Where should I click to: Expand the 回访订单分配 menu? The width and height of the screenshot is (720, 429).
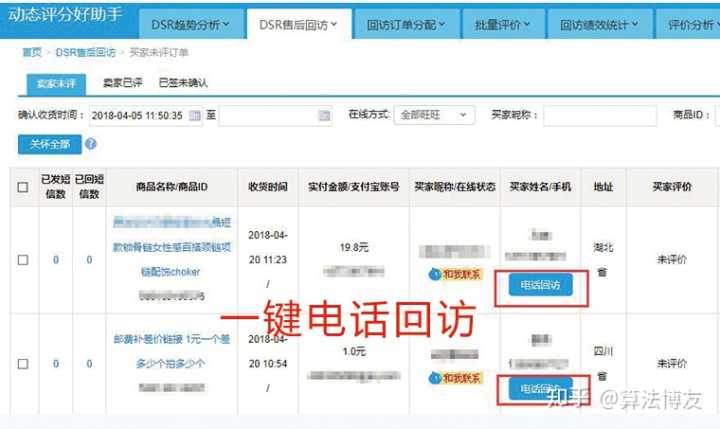406,24
